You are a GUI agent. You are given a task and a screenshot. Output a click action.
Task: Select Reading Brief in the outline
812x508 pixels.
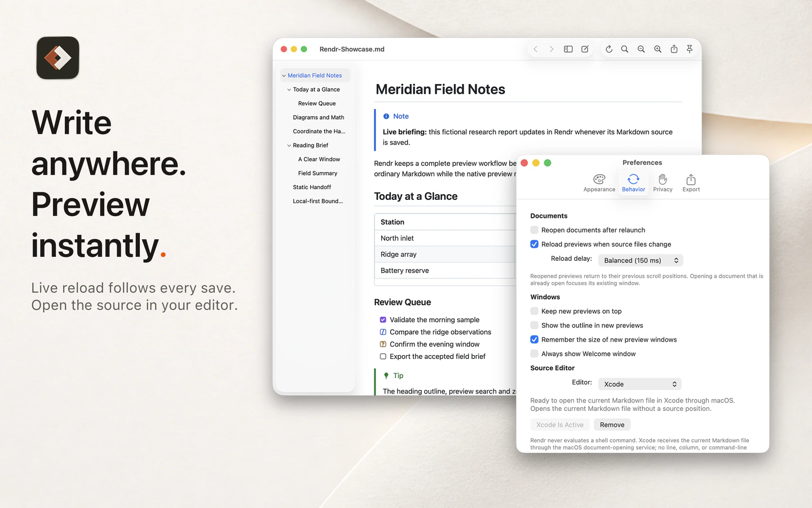tap(311, 146)
